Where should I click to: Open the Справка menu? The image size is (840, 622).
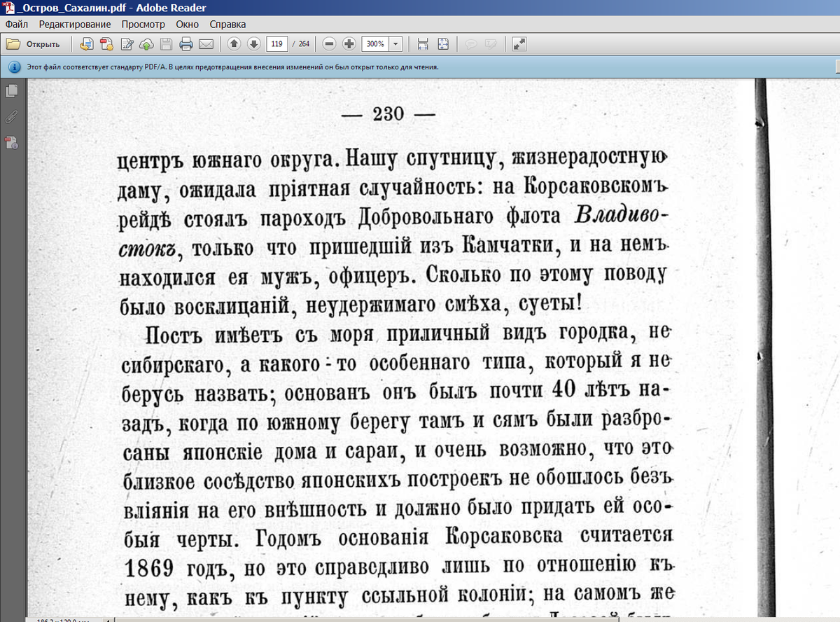tap(227, 24)
